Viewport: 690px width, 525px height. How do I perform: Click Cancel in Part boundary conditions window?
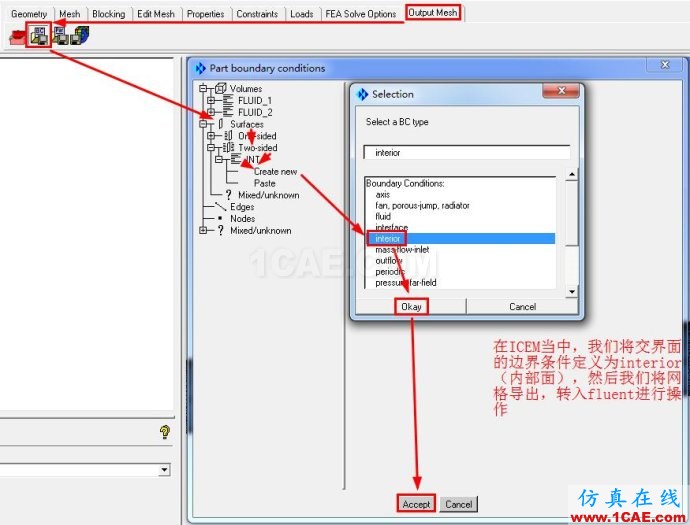pos(459,504)
